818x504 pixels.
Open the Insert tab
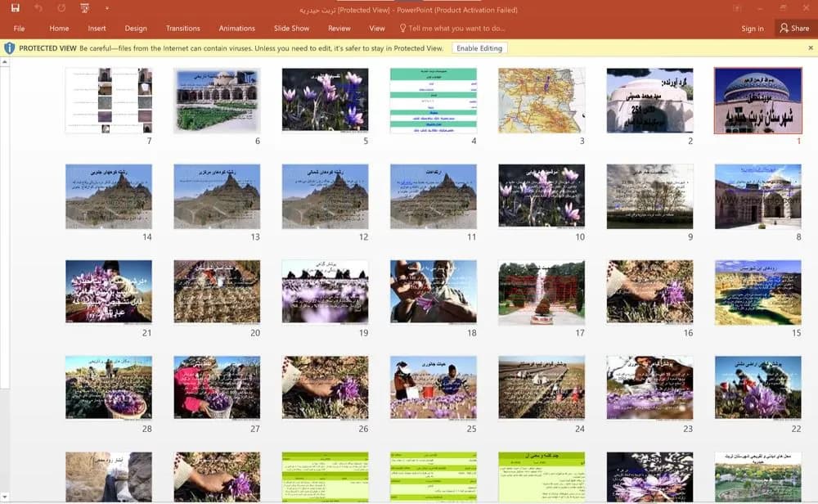97,28
